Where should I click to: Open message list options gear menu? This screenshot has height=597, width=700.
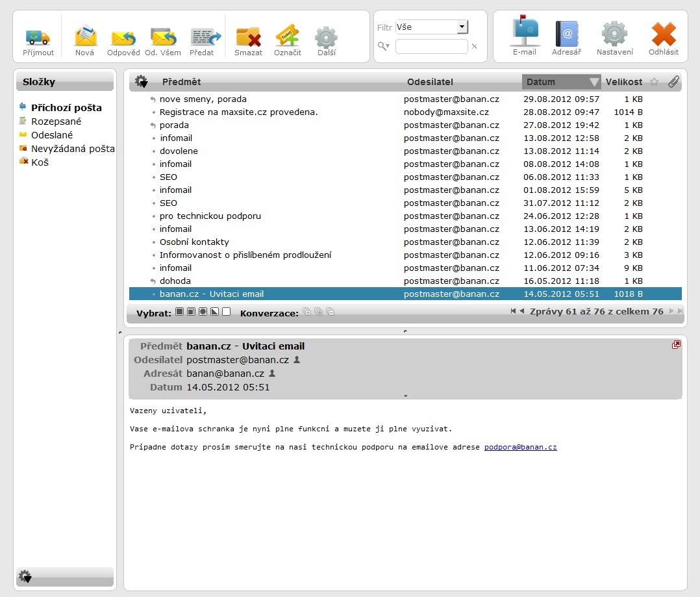[141, 82]
